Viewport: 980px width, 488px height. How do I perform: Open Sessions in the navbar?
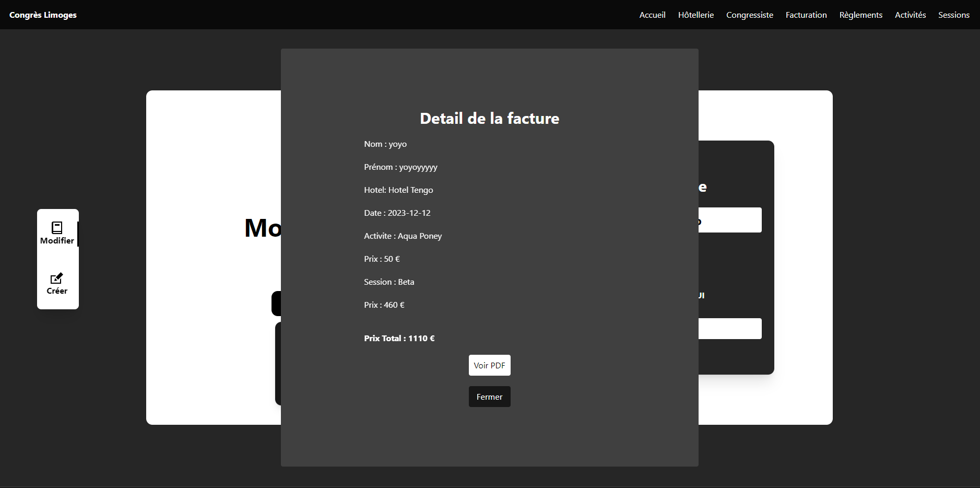[x=953, y=15]
